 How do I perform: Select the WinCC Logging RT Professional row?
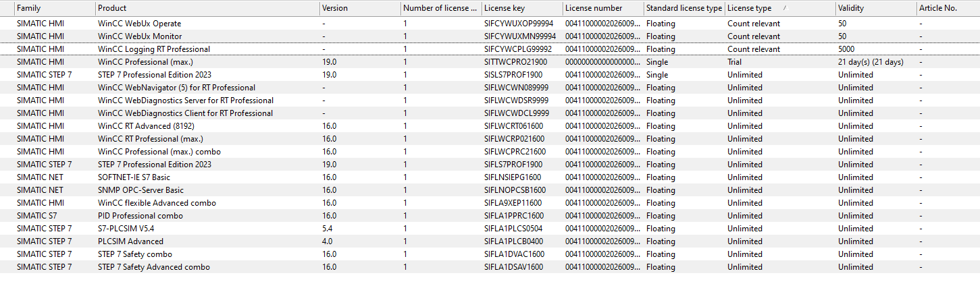[490, 49]
